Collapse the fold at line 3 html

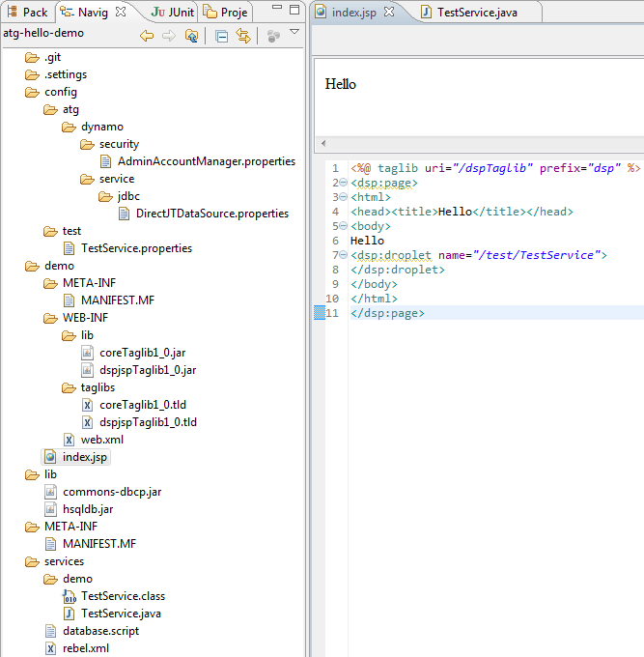(x=343, y=196)
